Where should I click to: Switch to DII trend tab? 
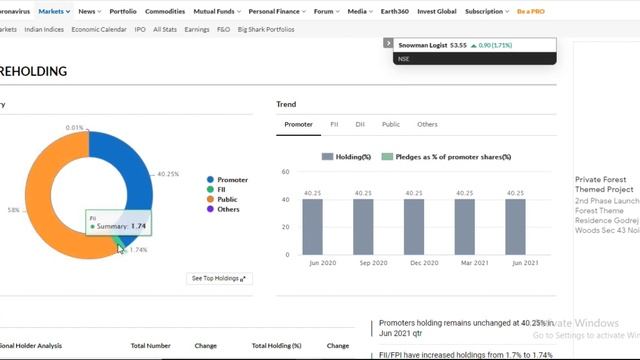(x=360, y=124)
